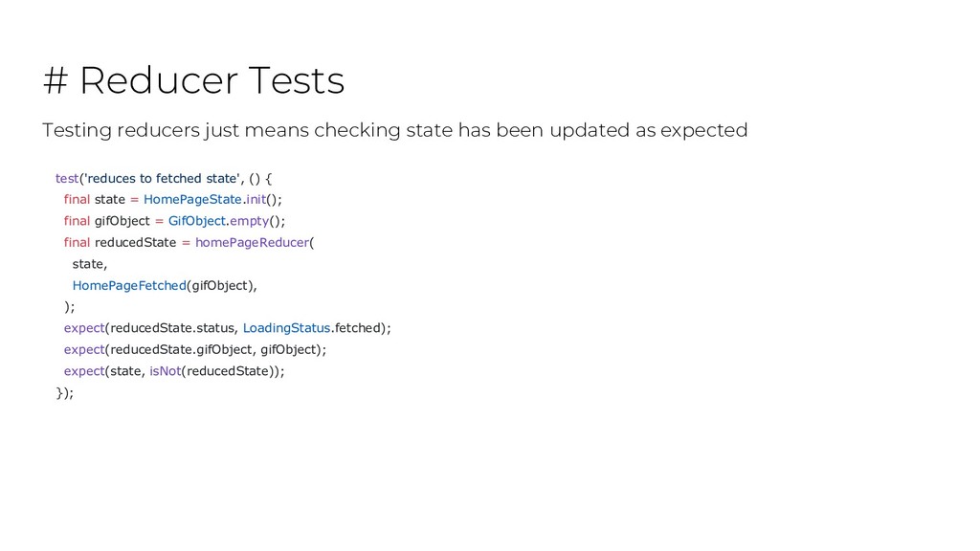Click the 'gifObject' variable declaration
The height and width of the screenshot is (551, 980).
122,221
